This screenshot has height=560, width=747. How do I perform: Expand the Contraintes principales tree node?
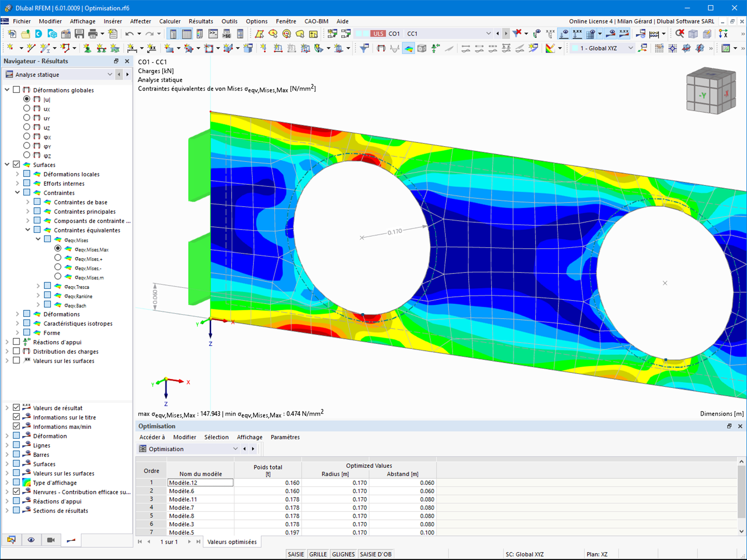coord(28,211)
